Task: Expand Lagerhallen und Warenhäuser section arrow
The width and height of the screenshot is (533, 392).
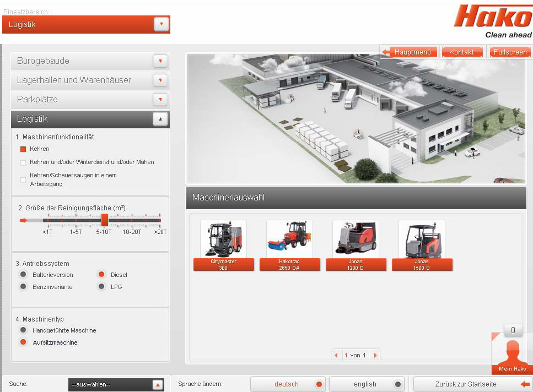Action: (160, 80)
